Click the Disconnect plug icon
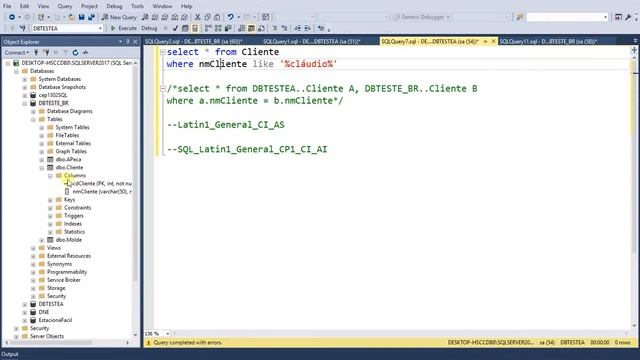 (x=46, y=53)
